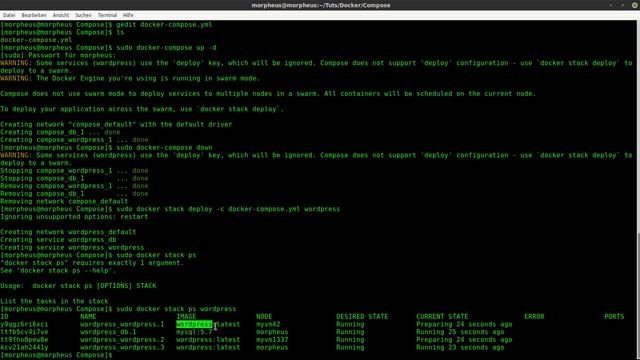Click 'Preparing 24 seconds ago' in myvm42 row

click(x=464, y=324)
